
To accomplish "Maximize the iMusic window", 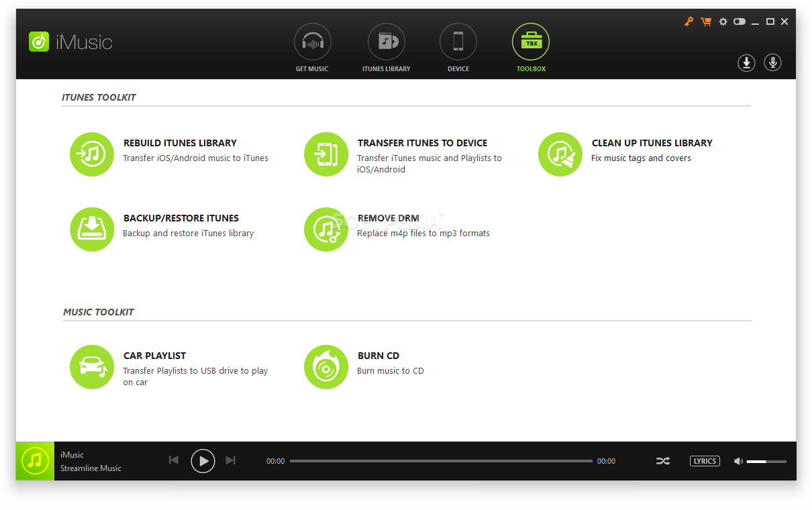I will [770, 21].
